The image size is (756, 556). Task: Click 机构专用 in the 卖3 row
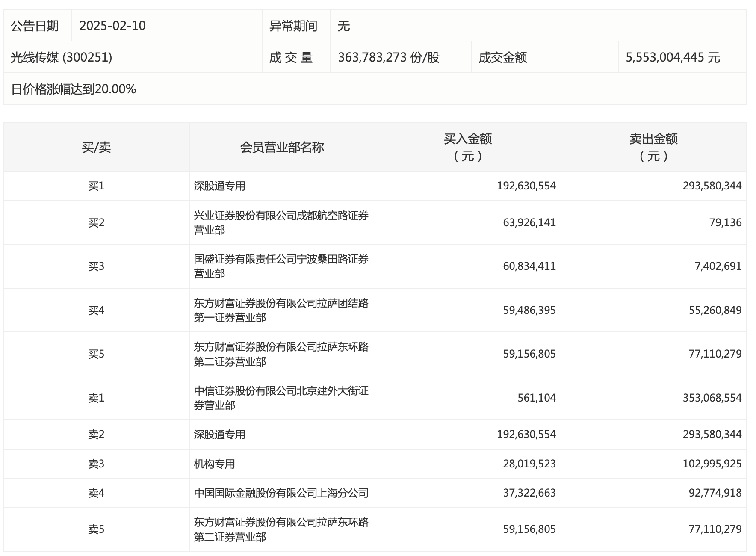[x=214, y=464]
